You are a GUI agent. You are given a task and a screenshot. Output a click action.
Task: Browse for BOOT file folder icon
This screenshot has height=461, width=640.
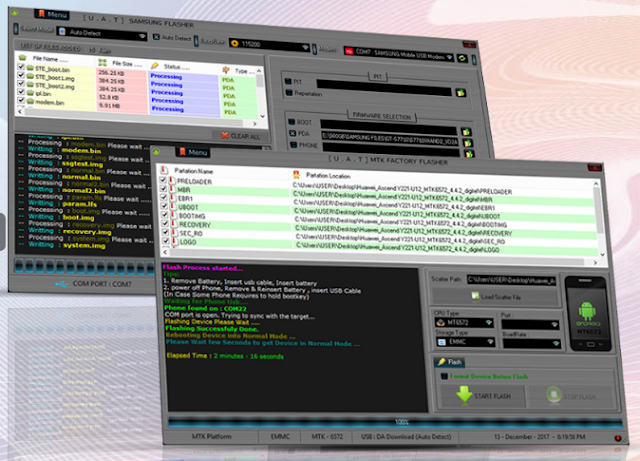(x=466, y=131)
